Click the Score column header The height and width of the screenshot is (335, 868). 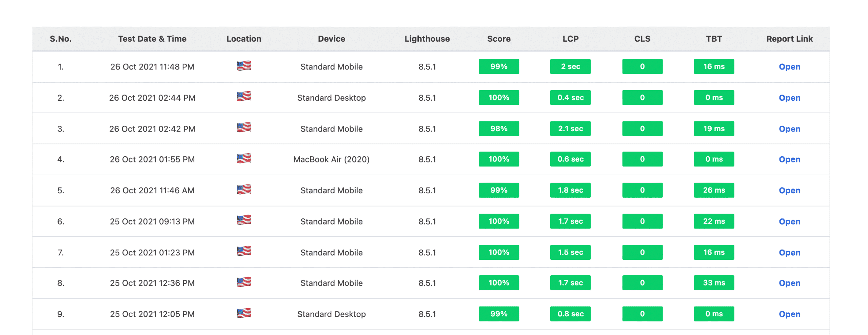[x=499, y=39]
